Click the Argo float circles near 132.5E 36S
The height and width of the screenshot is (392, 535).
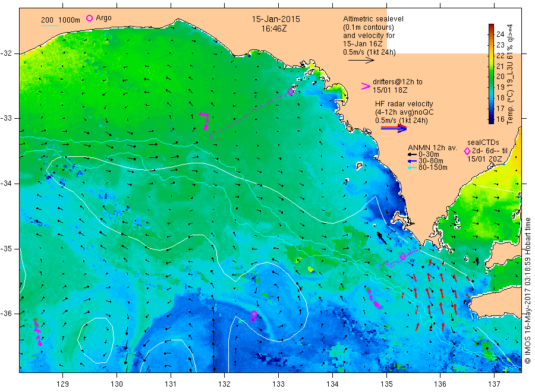coord(253,317)
